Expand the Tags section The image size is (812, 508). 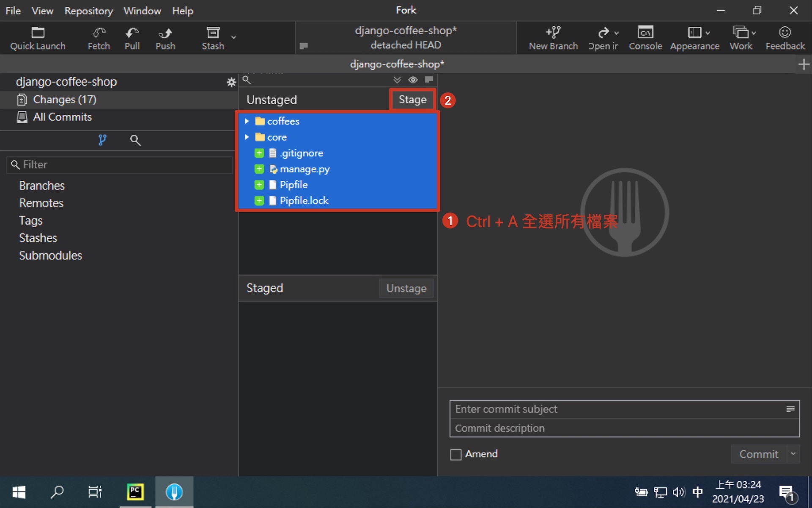[x=30, y=221]
